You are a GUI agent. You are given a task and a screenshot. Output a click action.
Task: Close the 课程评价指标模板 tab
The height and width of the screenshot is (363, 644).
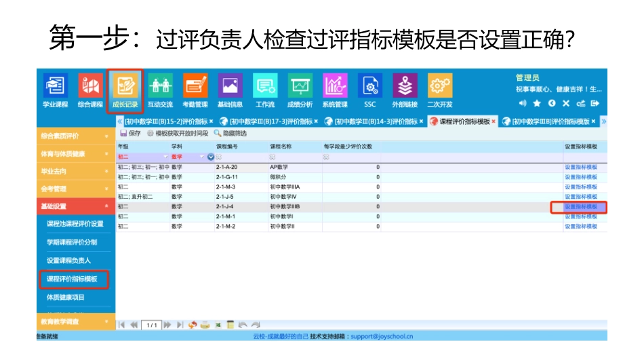(x=494, y=121)
